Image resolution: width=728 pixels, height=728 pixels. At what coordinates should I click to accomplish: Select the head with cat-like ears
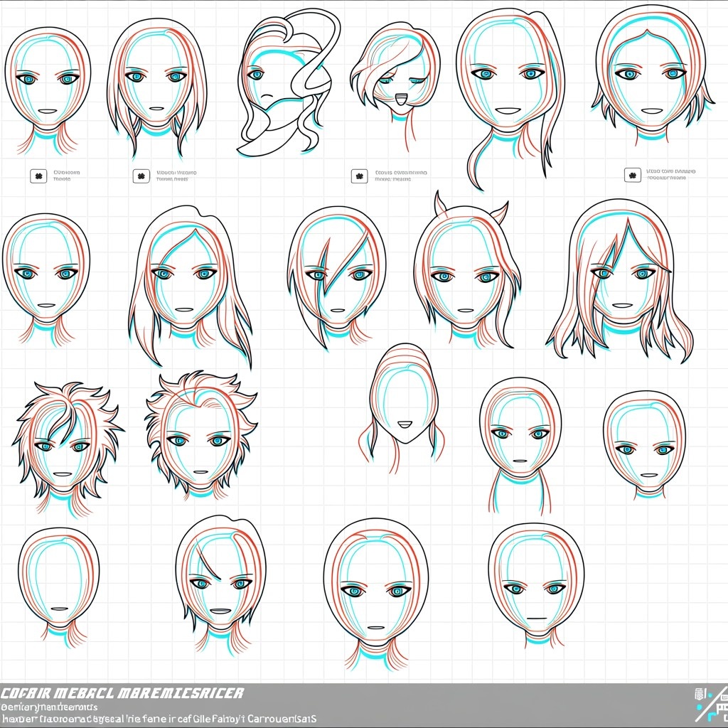(x=466, y=274)
